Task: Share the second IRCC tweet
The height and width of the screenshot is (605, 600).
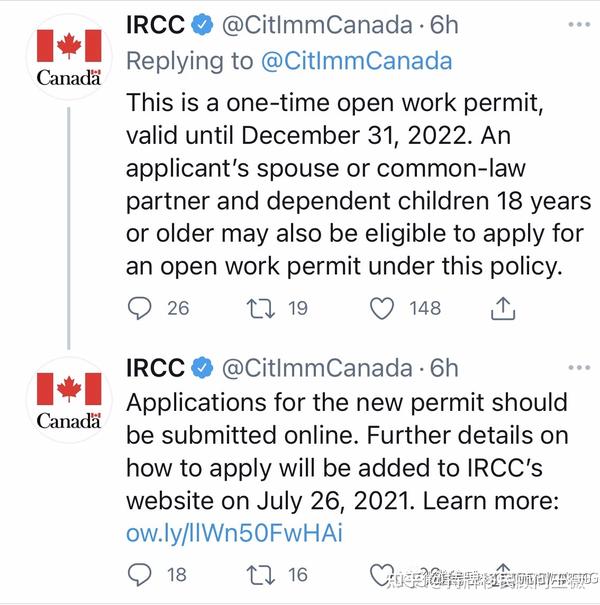Action: click(x=503, y=571)
